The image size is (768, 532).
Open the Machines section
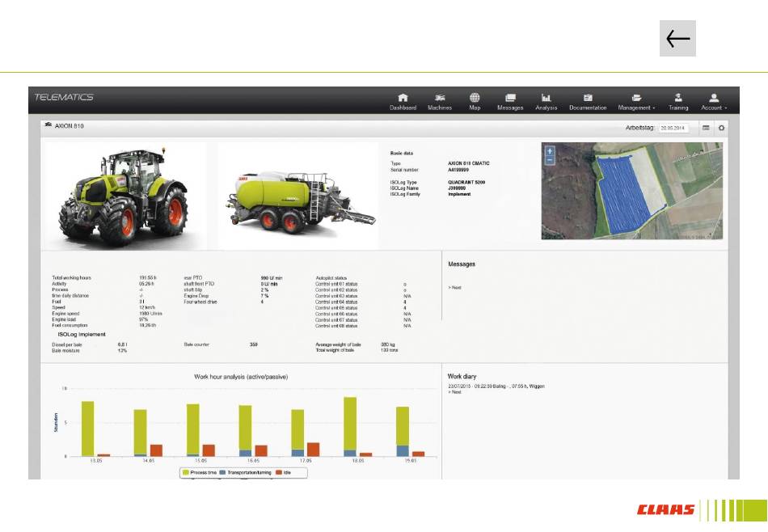[439, 102]
